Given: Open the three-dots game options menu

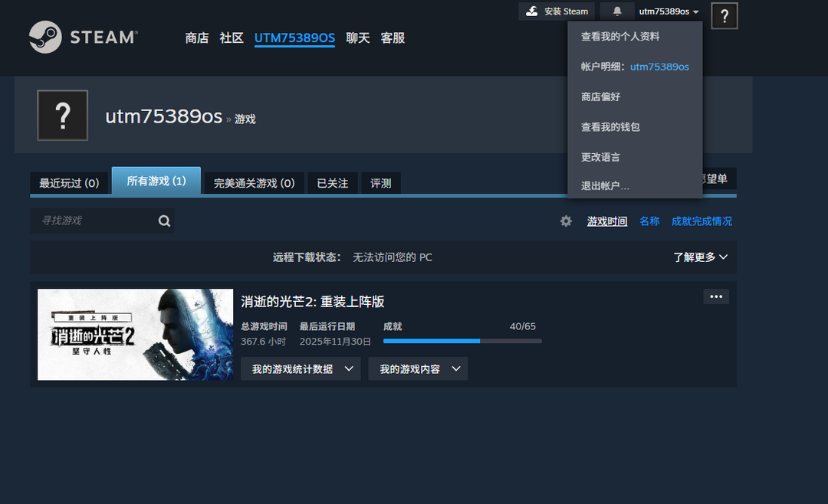Looking at the screenshot, I should 716,297.
